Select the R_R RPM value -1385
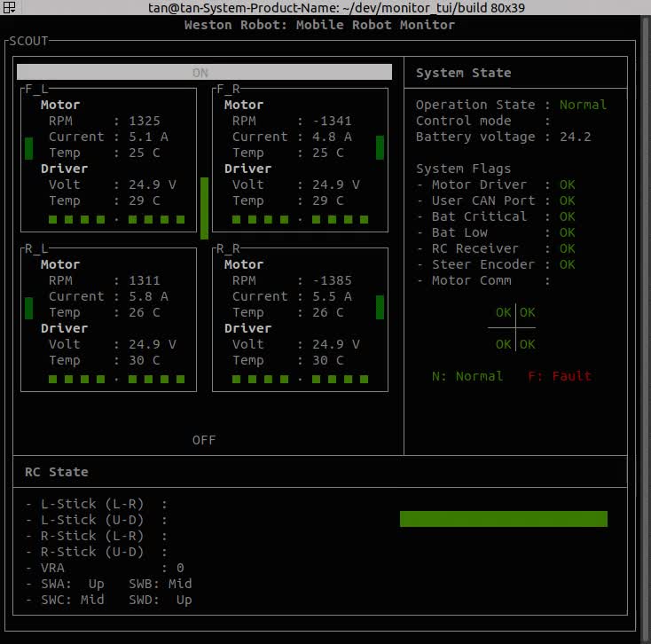Screen dimensions: 651x644 click(332, 280)
